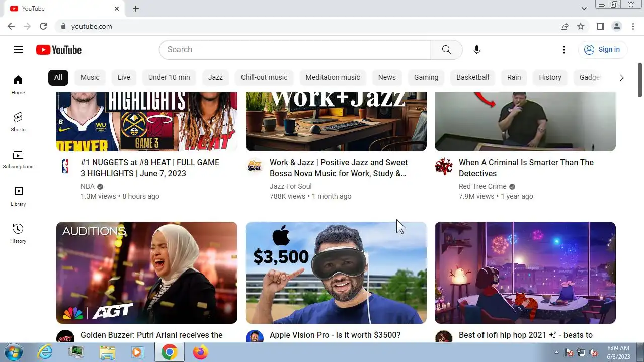644x362 pixels.
Task: Click the Jazz For Soul channel avatar
Action: pos(255,166)
